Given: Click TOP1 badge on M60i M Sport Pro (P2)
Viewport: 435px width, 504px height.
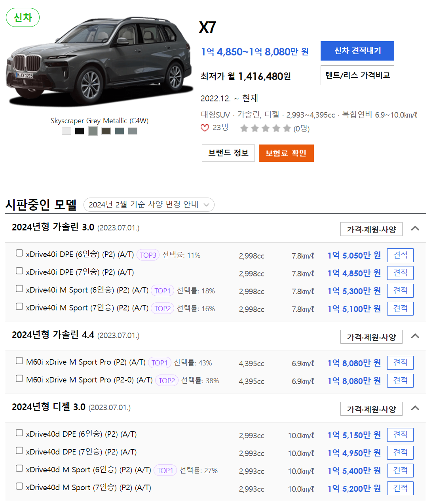Looking at the screenshot, I should click(160, 363).
